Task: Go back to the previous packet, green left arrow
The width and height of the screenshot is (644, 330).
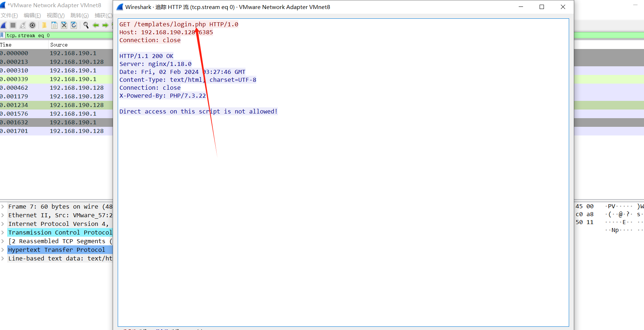Action: coord(96,25)
